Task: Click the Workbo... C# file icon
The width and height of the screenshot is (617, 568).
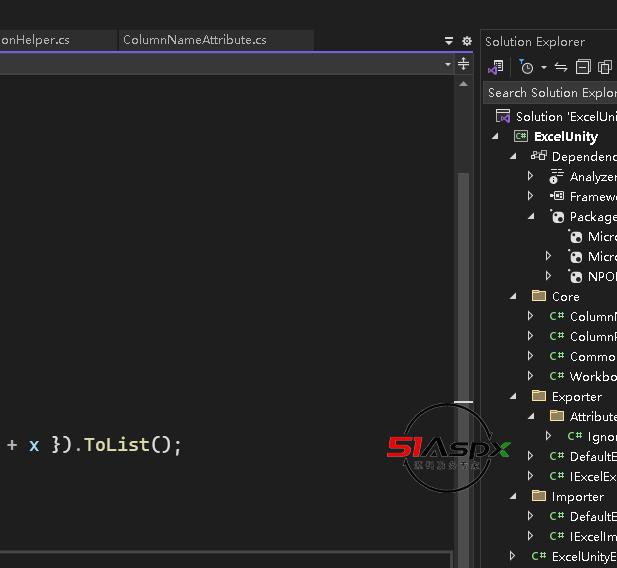Action: [557, 376]
